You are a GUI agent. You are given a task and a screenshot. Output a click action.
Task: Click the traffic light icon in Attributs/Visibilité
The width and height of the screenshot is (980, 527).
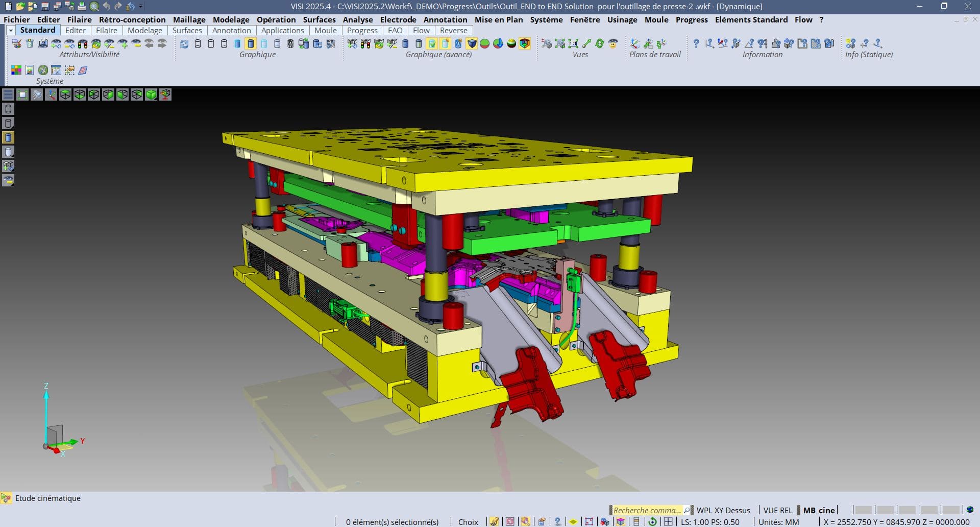pyautogui.click(x=83, y=44)
